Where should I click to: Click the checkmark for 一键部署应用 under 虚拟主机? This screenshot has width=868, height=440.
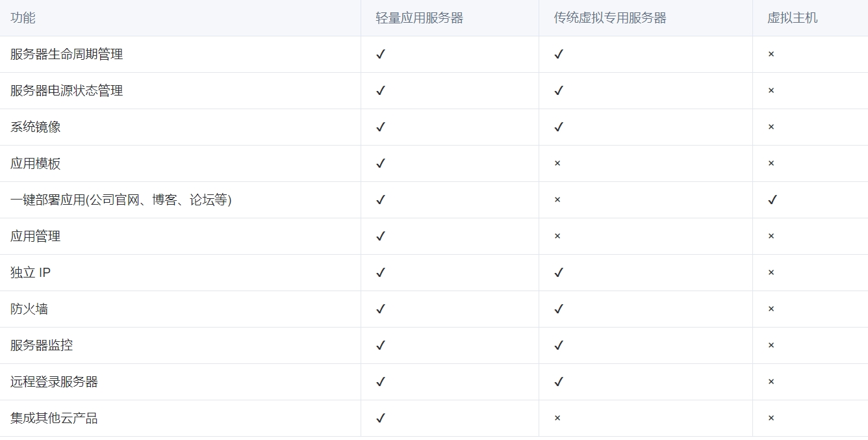click(x=772, y=200)
